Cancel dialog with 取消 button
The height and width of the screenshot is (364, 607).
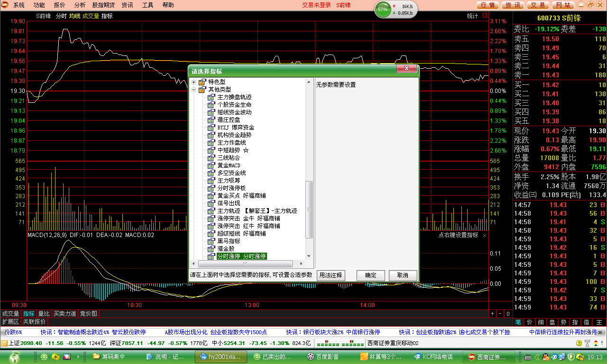click(x=403, y=275)
